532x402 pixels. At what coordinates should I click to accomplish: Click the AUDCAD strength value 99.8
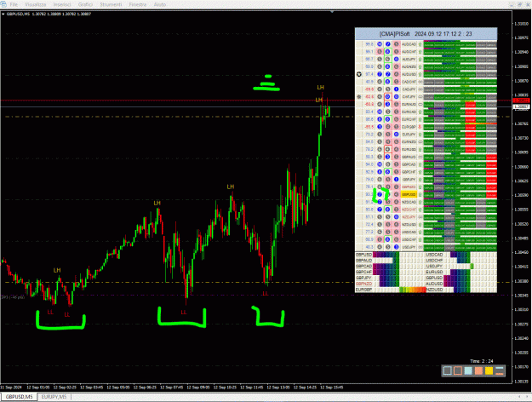[369, 44]
